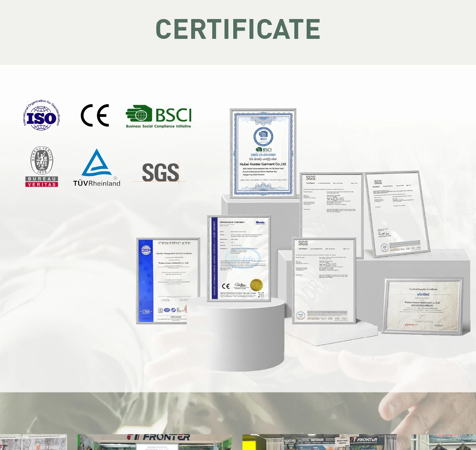The height and width of the screenshot is (450, 476).
Task: View the tilted SGS report with signature
Action: pos(397,213)
